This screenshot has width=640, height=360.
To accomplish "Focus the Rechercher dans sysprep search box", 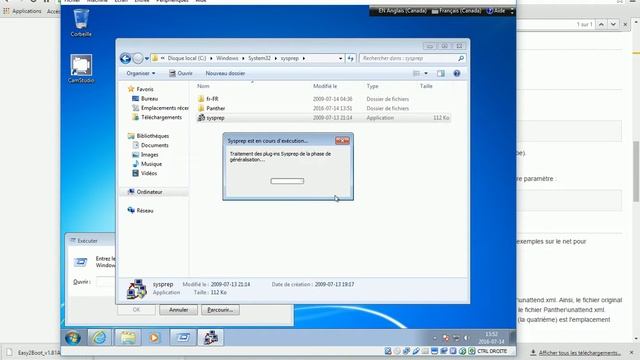I will tap(409, 58).
